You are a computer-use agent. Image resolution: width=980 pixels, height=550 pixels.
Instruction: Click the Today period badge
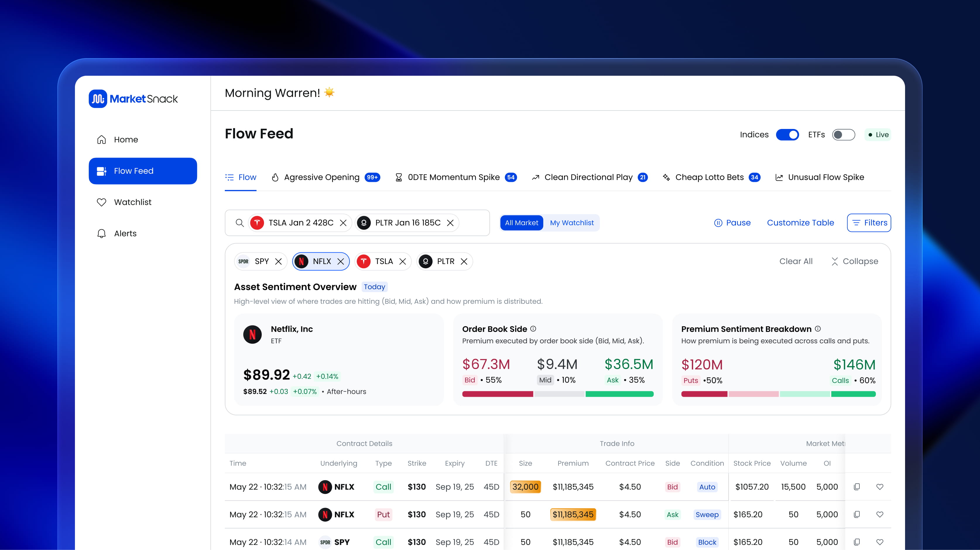coord(374,287)
